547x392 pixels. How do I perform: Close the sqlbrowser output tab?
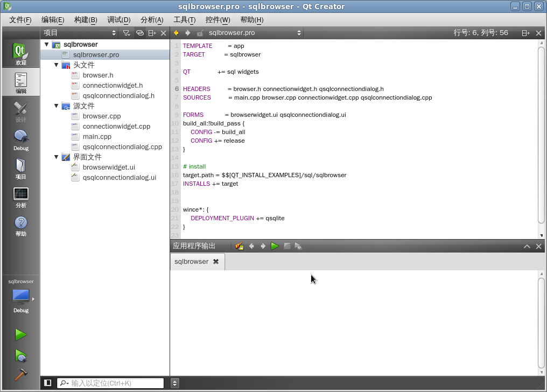(216, 262)
